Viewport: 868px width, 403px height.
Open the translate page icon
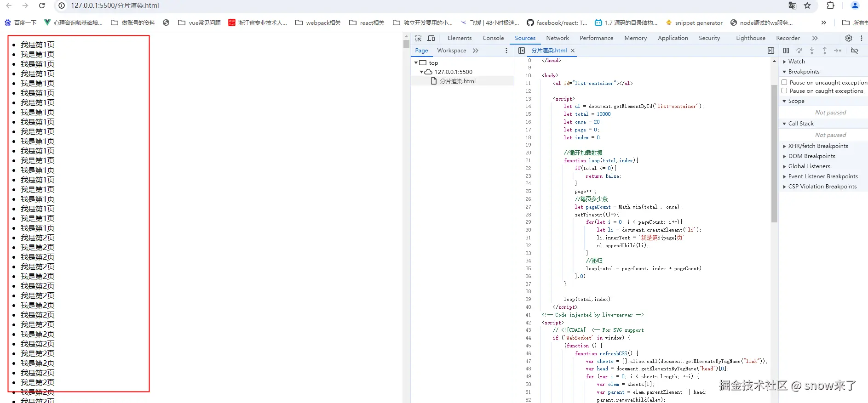click(792, 6)
